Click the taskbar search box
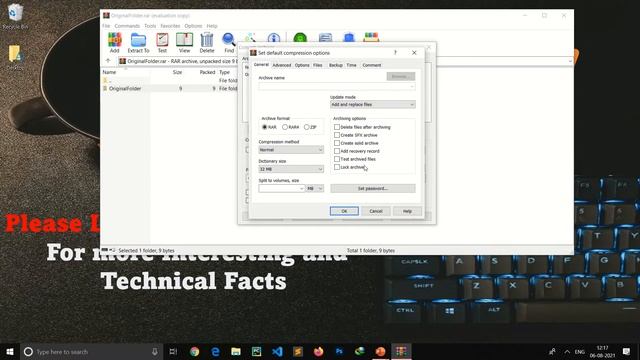 tap(91, 351)
